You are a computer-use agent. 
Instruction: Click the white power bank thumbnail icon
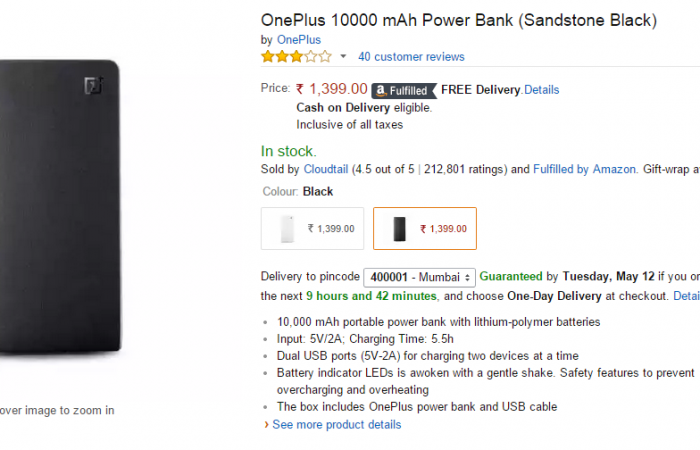coord(288,228)
